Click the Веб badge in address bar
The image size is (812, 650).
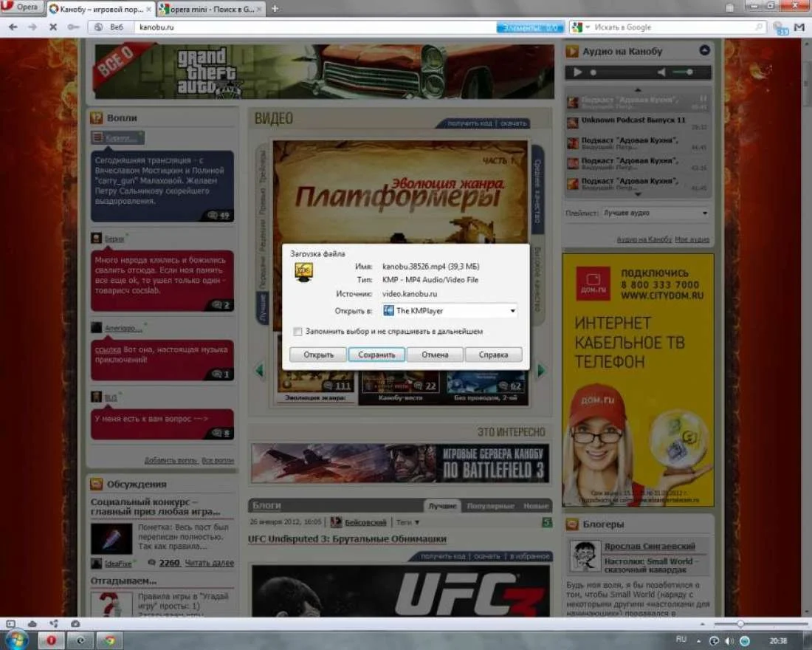click(111, 27)
